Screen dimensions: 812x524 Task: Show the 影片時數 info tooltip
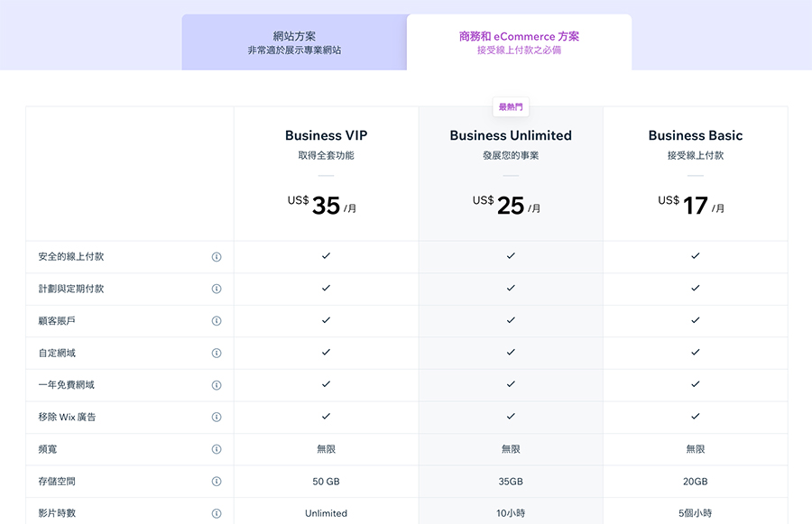pos(217,513)
